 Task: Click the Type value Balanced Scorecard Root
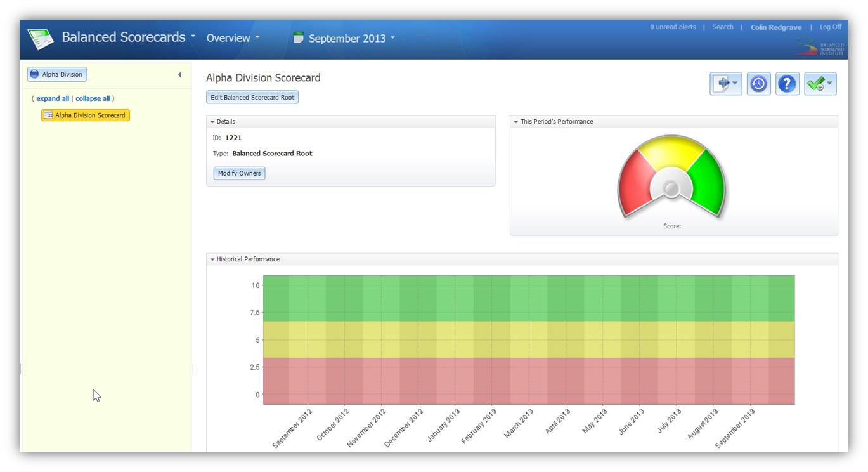[x=272, y=154]
